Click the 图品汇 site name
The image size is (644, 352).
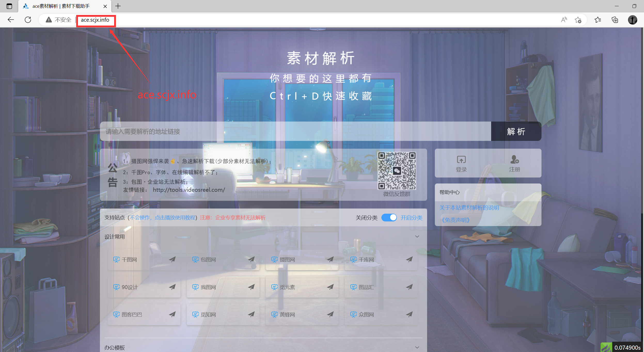[366, 287]
